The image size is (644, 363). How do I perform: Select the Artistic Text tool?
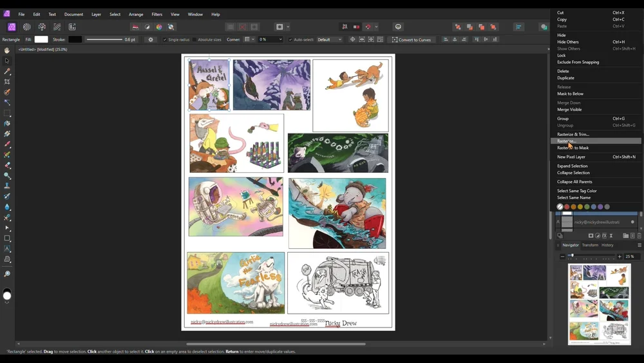click(x=7, y=248)
